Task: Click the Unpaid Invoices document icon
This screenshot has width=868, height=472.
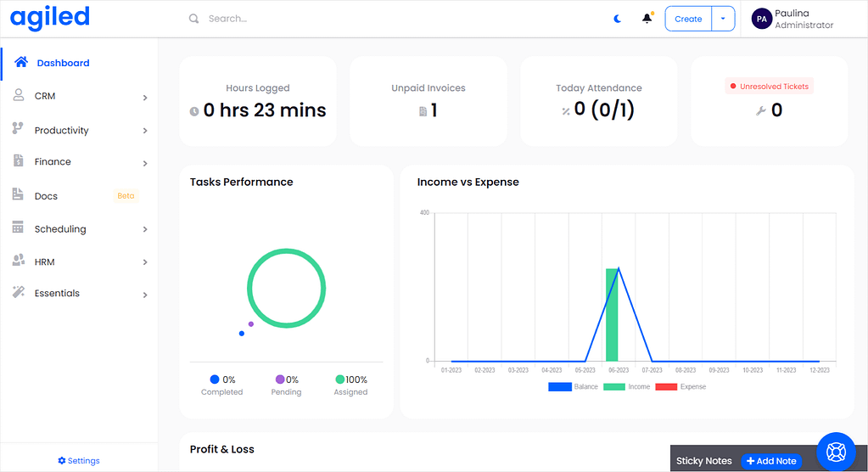Action: (x=423, y=111)
